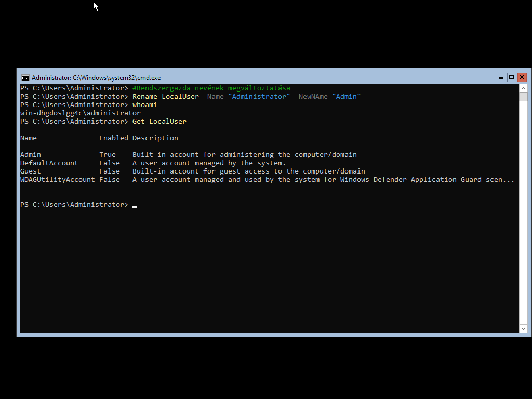The width and height of the screenshot is (532, 399).
Task: Select the Guest account name
Action: click(31, 171)
